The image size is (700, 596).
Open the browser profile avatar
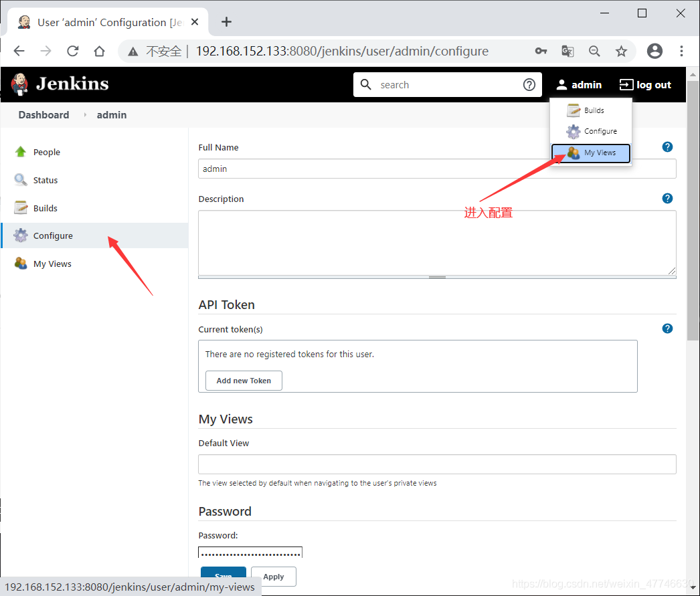[654, 51]
